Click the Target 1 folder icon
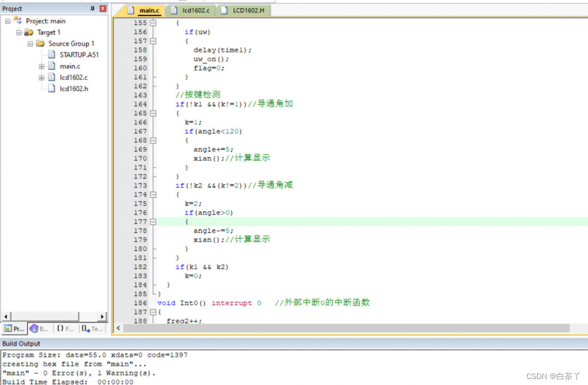 29,33
